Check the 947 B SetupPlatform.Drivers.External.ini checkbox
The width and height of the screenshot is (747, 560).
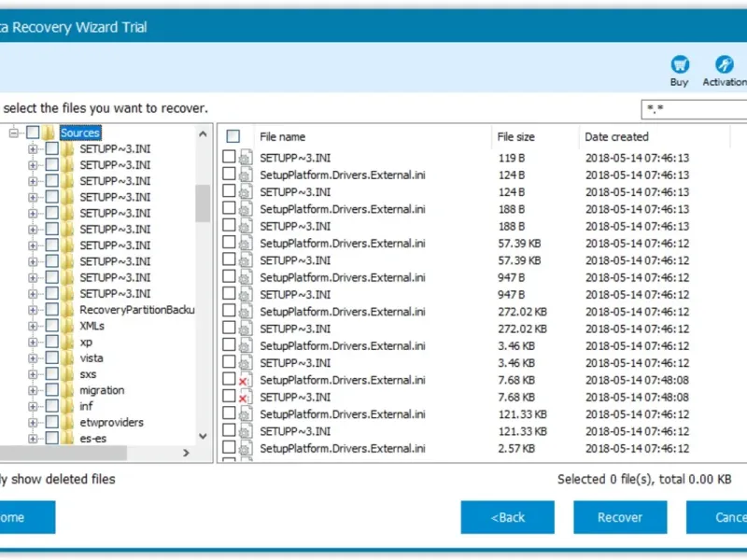[229, 276]
